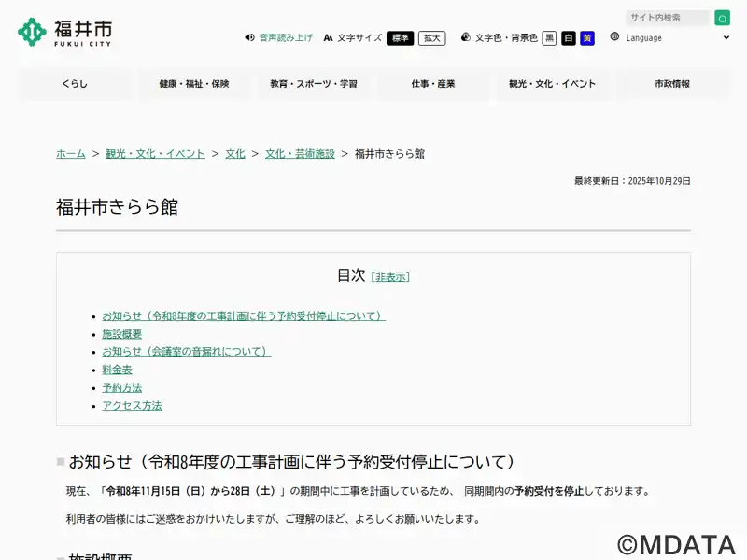This screenshot has height=560, width=747.
Task: Open the 市政情報 menu
Action: coord(672,84)
